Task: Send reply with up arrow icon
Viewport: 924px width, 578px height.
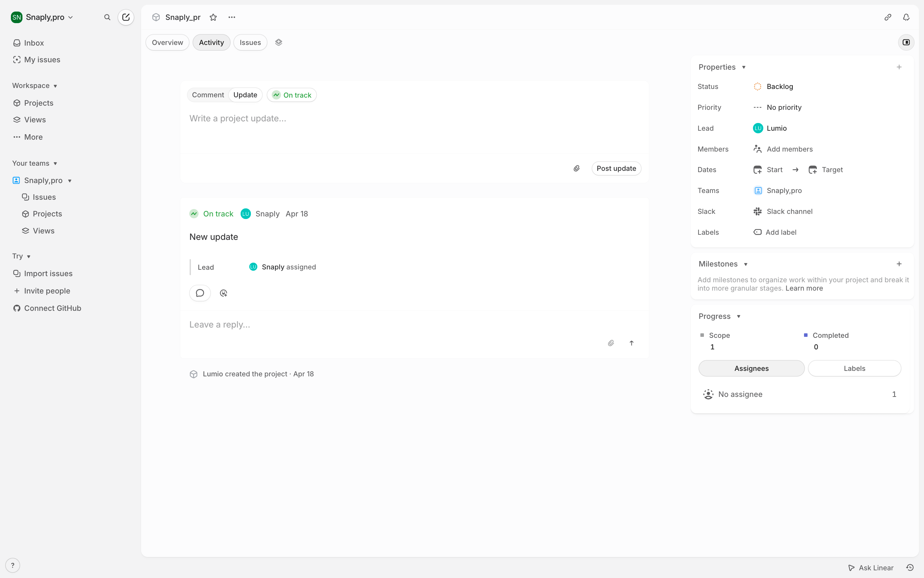Action: coord(631,343)
